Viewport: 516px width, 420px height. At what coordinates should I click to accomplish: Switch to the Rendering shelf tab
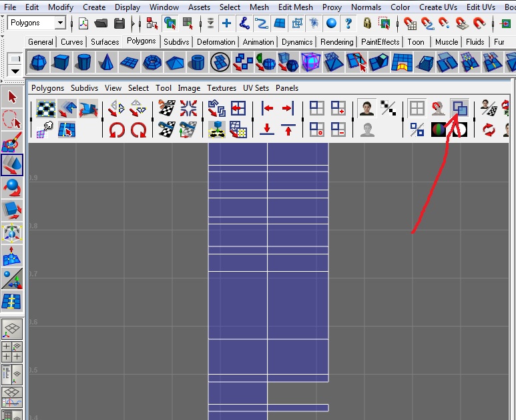tap(336, 42)
